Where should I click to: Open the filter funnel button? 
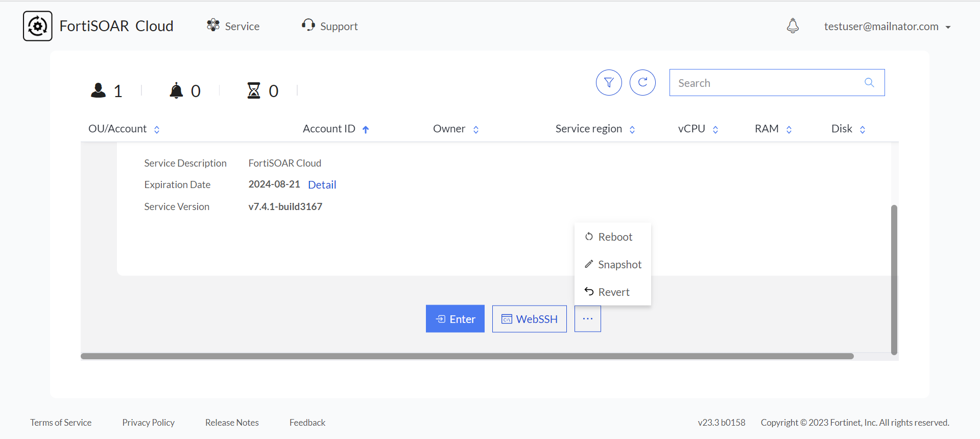click(x=609, y=82)
